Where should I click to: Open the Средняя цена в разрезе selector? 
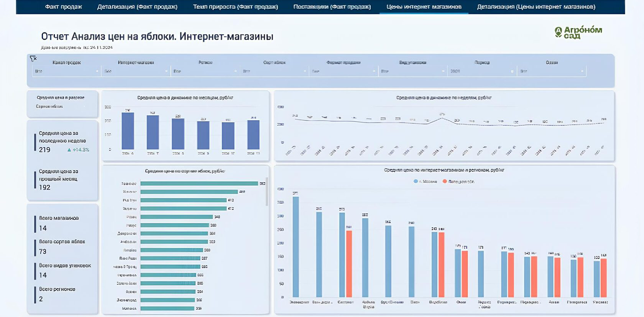click(61, 106)
